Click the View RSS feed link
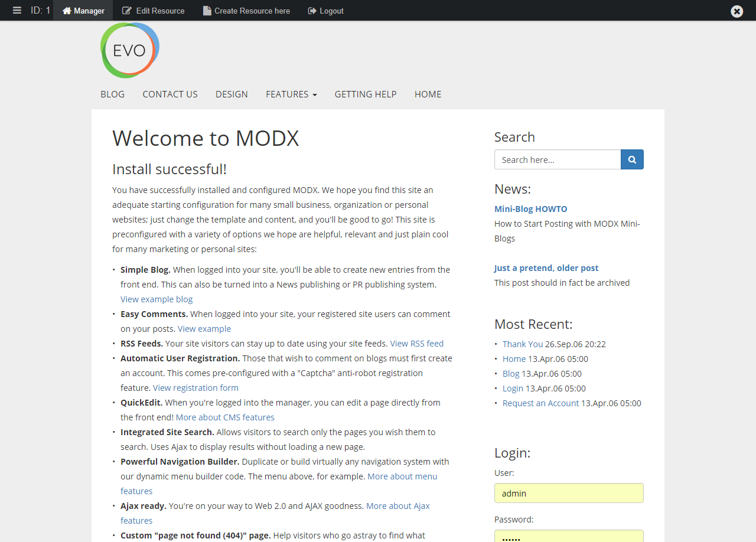The width and height of the screenshot is (756, 542). click(x=417, y=343)
